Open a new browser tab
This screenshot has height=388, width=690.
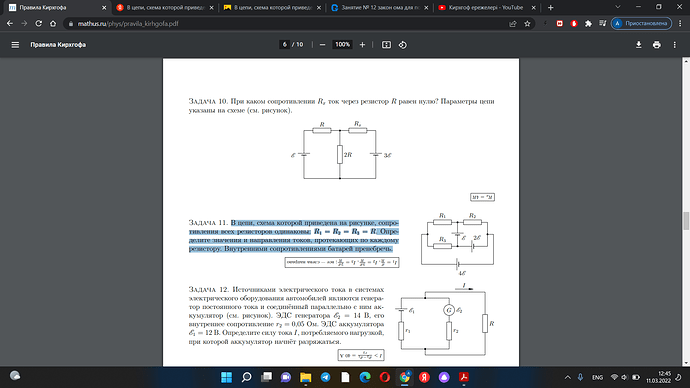(x=551, y=7)
